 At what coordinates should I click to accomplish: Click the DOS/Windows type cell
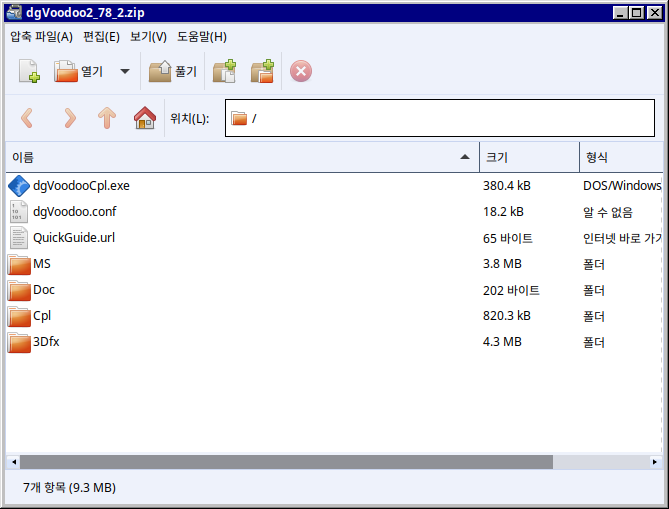click(x=622, y=186)
